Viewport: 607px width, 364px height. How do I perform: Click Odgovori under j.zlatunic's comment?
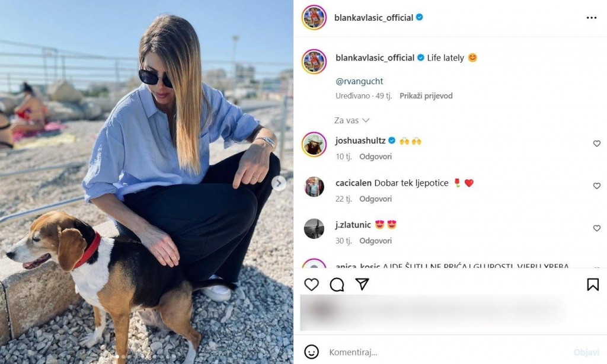(375, 241)
